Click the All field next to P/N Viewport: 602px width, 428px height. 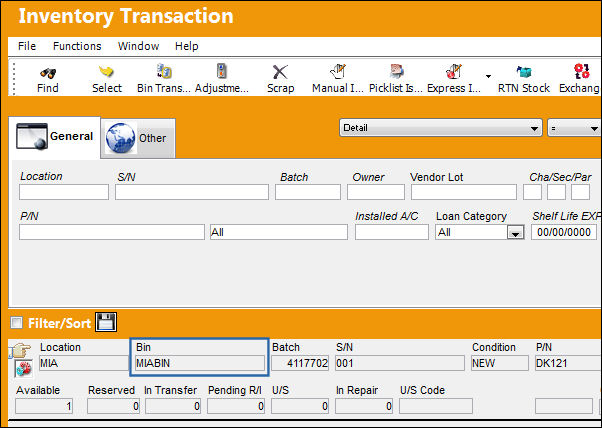pyautogui.click(x=279, y=232)
